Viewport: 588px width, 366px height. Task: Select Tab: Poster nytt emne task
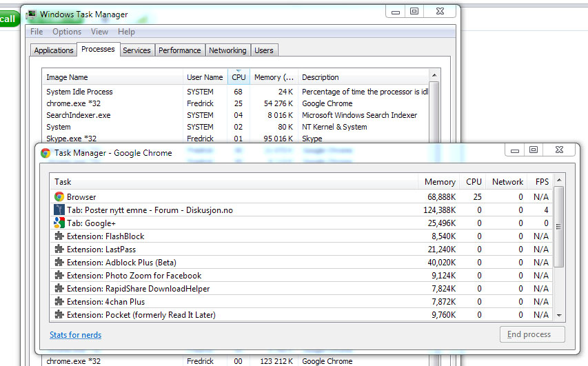302,210
